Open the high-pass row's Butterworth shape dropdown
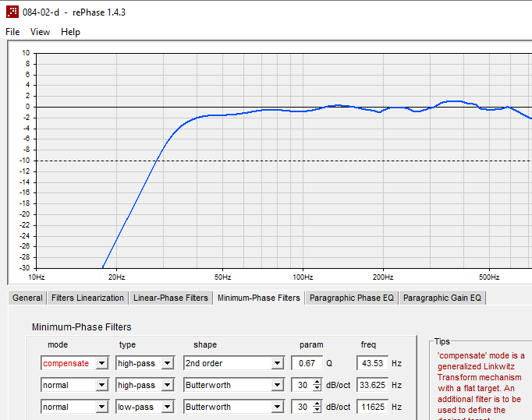The width and height of the screenshot is (532, 420). pos(277,385)
